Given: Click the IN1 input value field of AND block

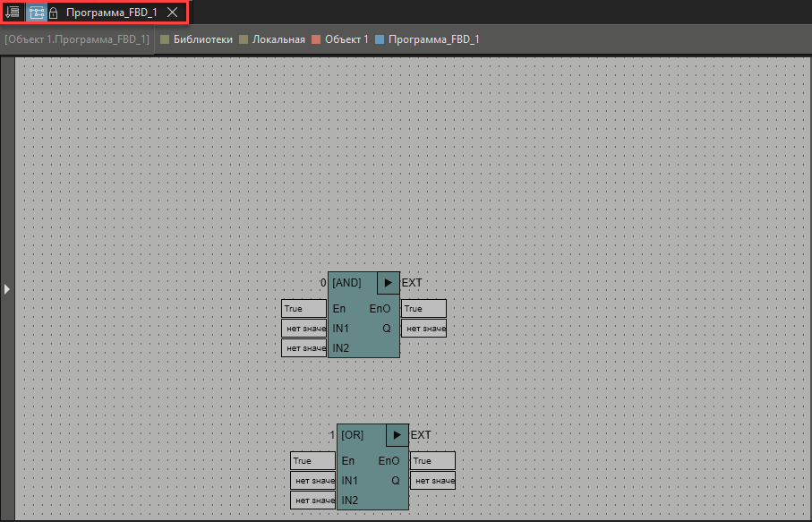Looking at the screenshot, I should [303, 329].
